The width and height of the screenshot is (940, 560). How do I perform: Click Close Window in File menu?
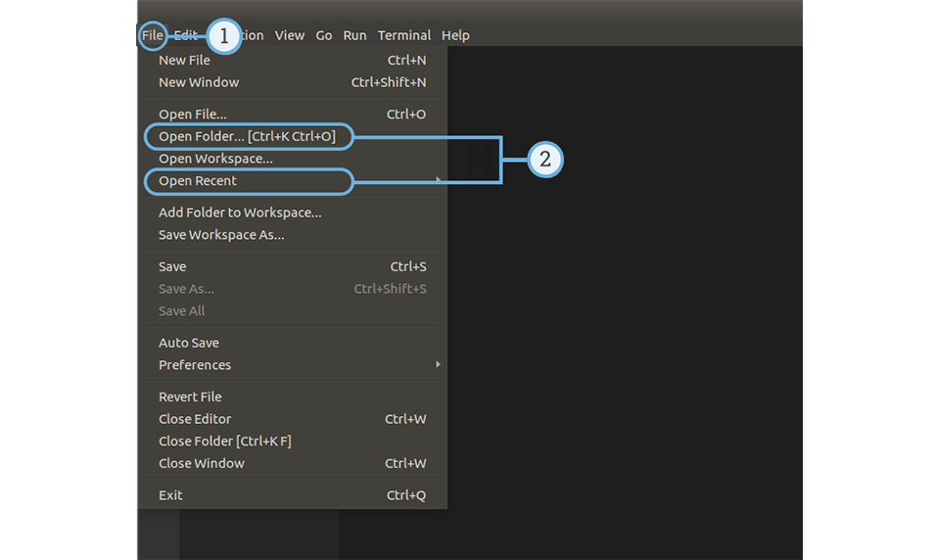pos(202,463)
